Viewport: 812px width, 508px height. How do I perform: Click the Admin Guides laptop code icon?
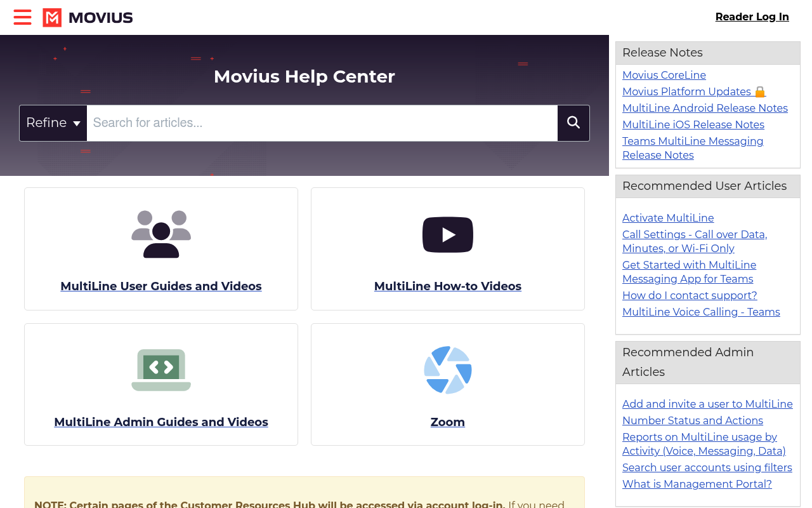[161, 370]
